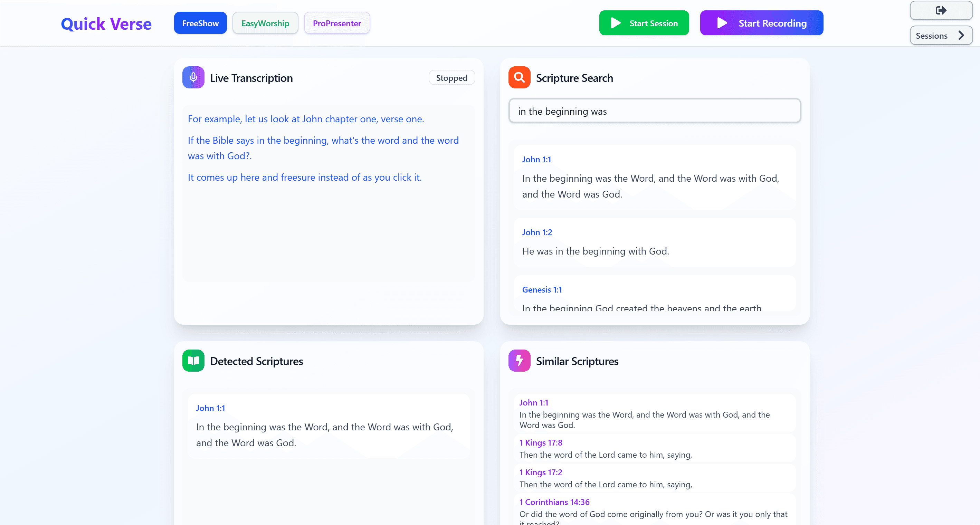The width and height of the screenshot is (980, 525).
Task: Select John 1:1 in Detected Scriptures
Action: pos(329,426)
